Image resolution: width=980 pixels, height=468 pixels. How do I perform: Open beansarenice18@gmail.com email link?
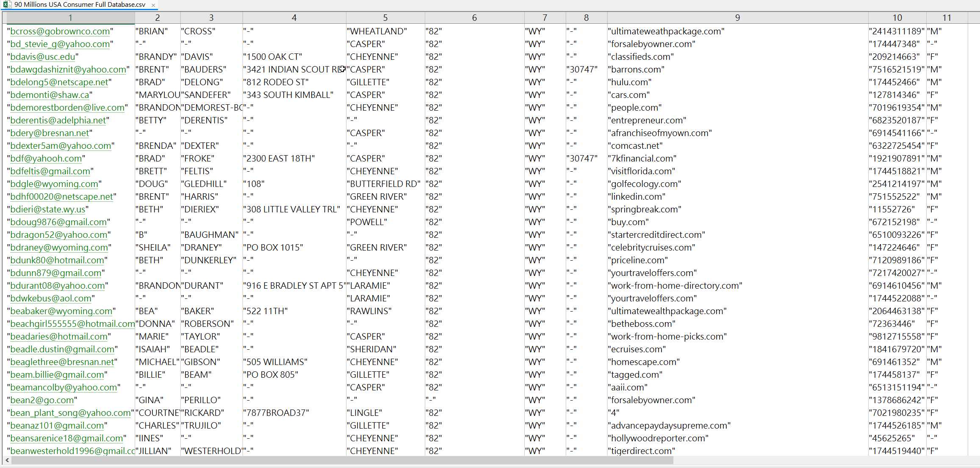pos(66,438)
